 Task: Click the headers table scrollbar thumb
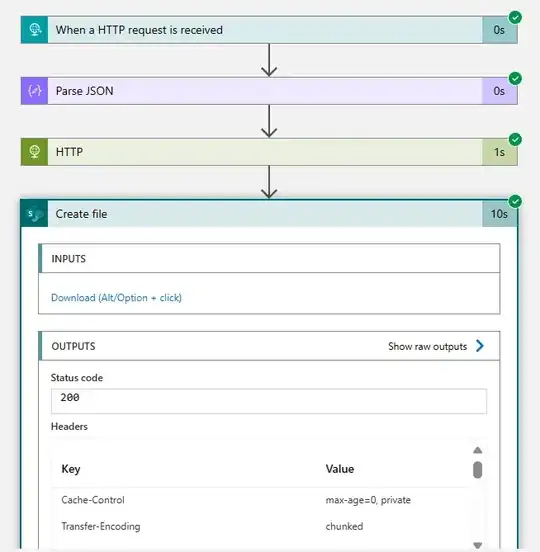[x=477, y=470]
